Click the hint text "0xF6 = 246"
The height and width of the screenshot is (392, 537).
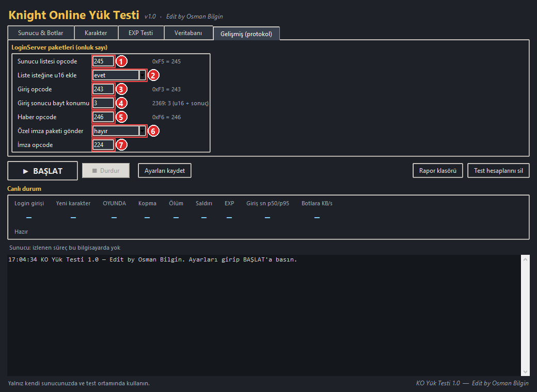(166, 117)
